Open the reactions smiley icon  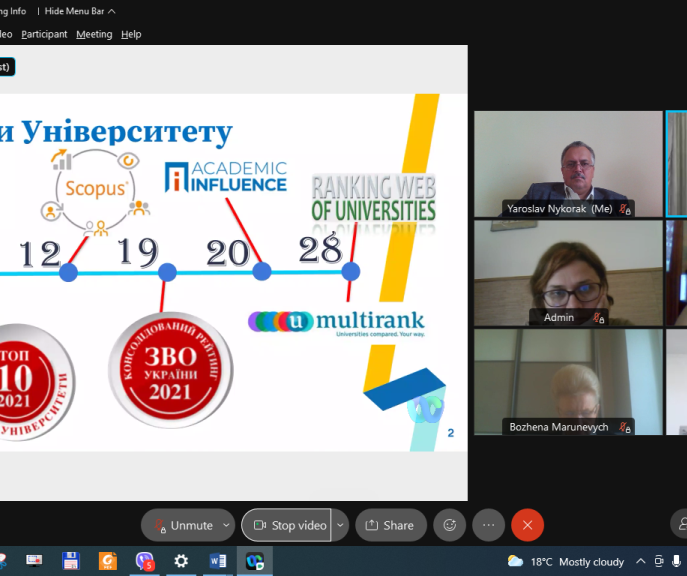450,525
